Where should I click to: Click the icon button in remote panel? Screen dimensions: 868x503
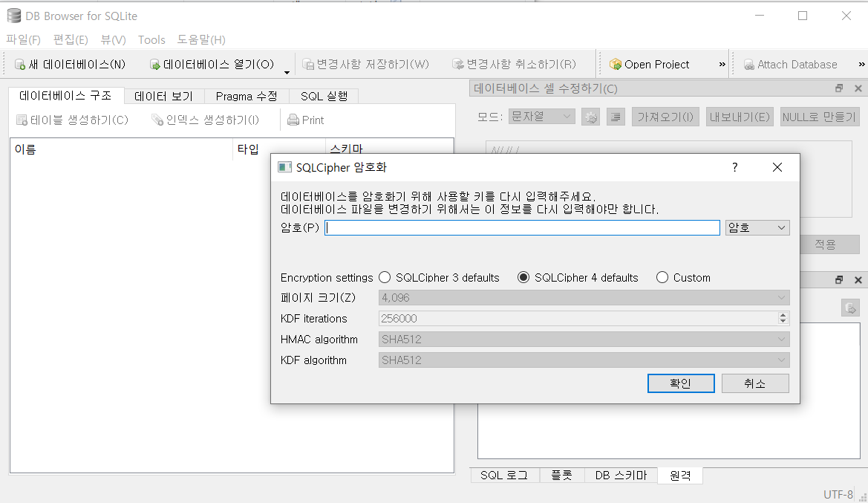(x=850, y=308)
